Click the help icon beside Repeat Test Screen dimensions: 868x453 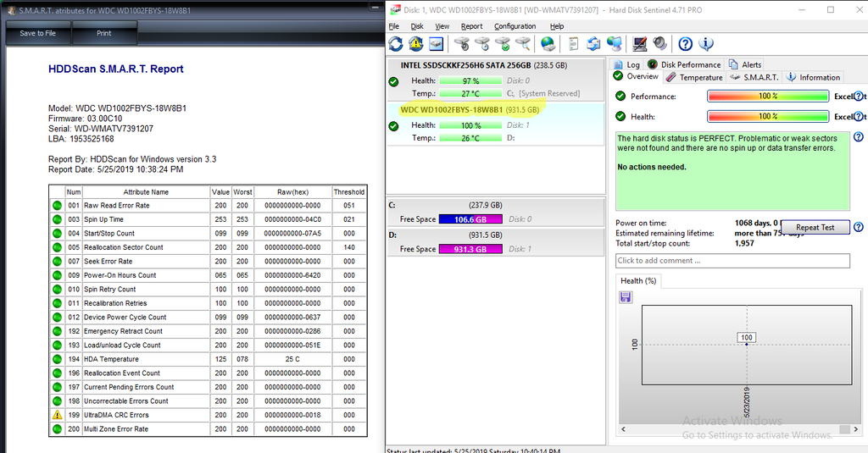(858, 227)
